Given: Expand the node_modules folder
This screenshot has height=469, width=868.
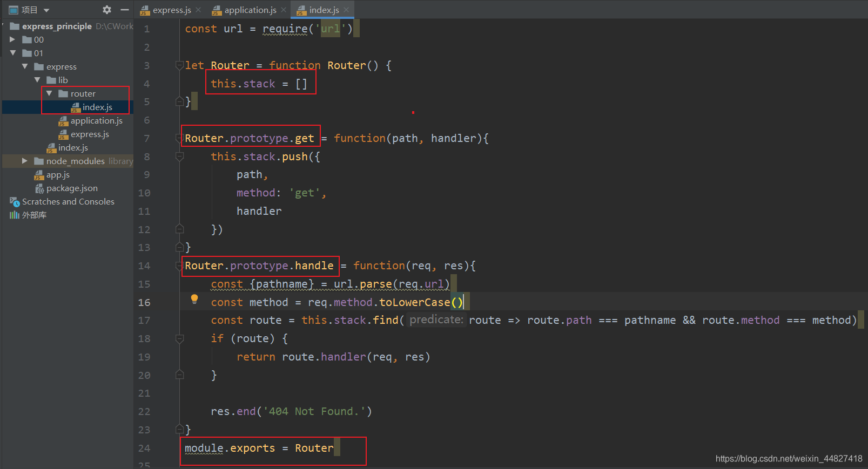Looking at the screenshot, I should tap(25, 161).
